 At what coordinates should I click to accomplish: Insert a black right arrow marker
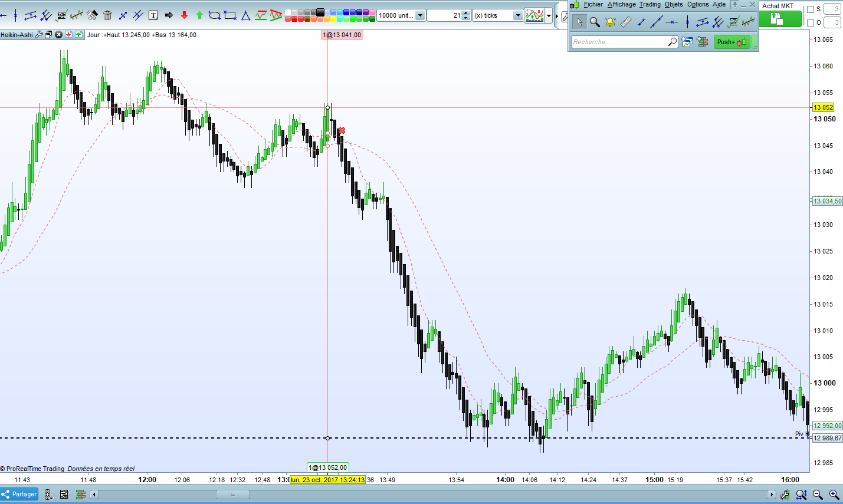click(169, 15)
